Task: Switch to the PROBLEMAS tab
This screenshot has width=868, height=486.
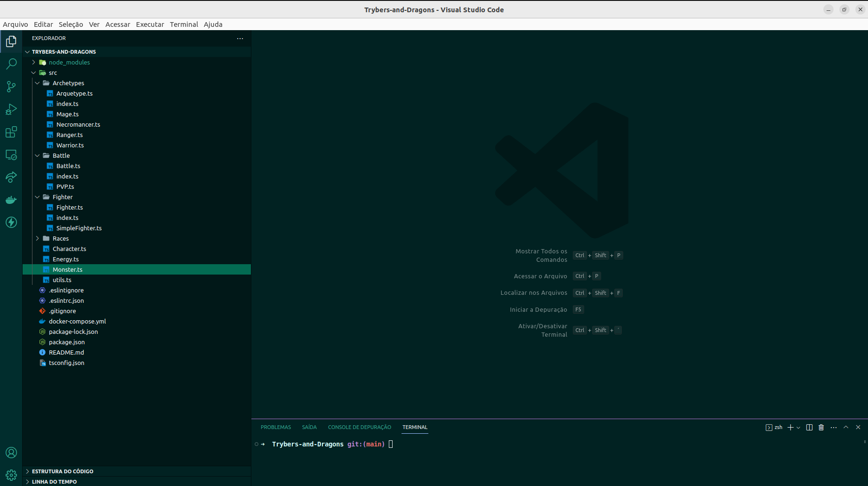Action: tap(276, 427)
